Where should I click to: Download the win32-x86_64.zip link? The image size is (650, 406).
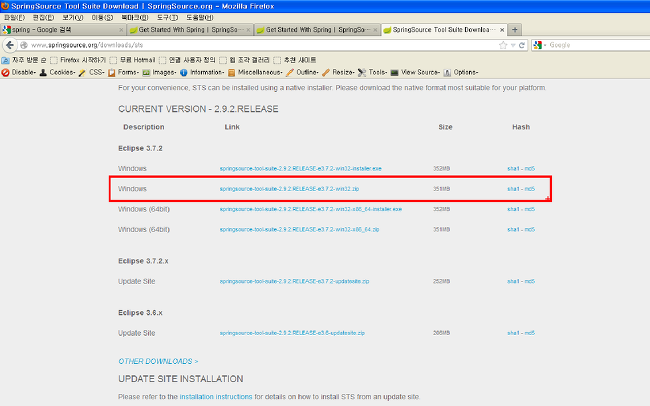click(x=299, y=229)
